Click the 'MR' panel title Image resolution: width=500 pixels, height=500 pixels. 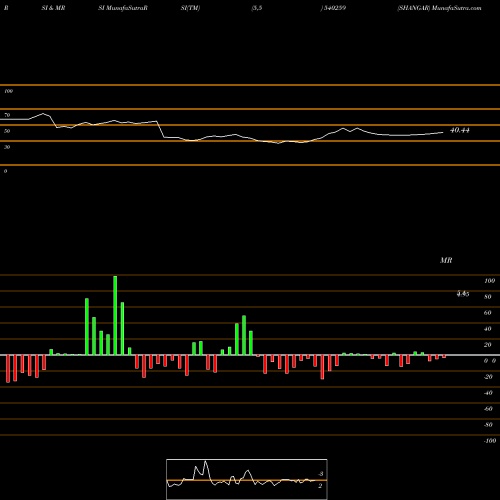point(446,260)
